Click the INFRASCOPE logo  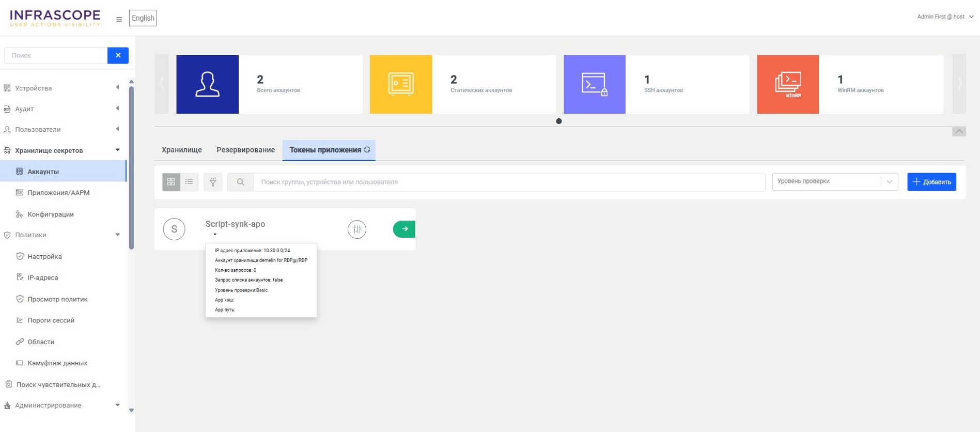click(x=55, y=18)
